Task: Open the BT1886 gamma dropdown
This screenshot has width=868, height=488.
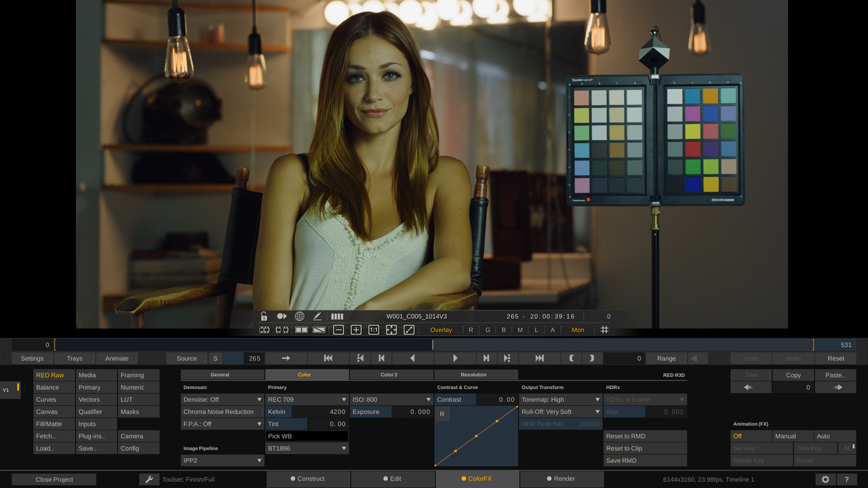Action: tap(307, 449)
